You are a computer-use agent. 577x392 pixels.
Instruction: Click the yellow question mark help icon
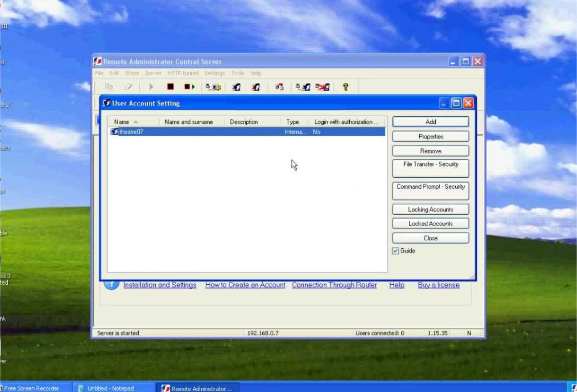click(x=345, y=87)
